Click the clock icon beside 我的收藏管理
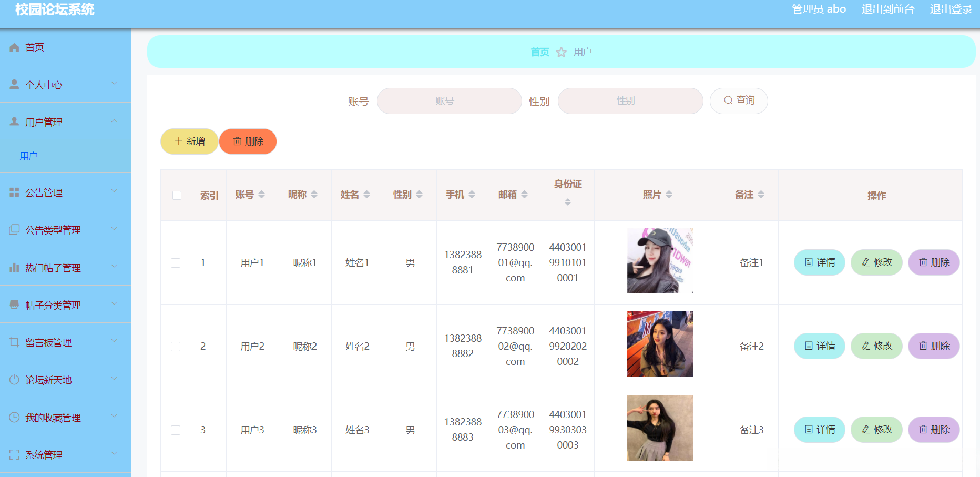This screenshot has height=477, width=980. click(x=14, y=418)
